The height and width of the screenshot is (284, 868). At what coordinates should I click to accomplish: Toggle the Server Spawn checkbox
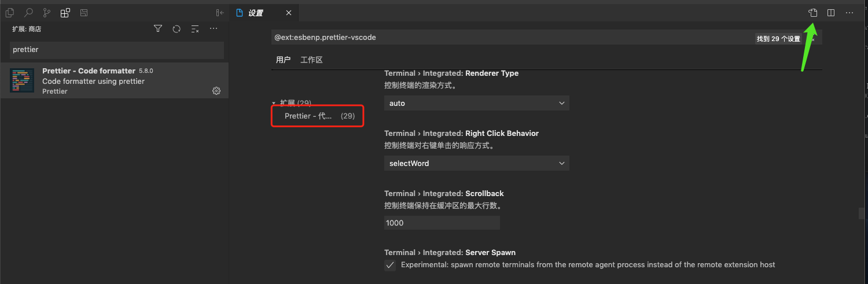(390, 265)
